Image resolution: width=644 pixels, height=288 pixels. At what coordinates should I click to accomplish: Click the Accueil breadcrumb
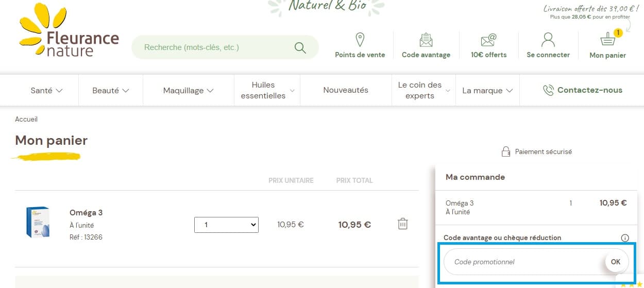tap(26, 119)
